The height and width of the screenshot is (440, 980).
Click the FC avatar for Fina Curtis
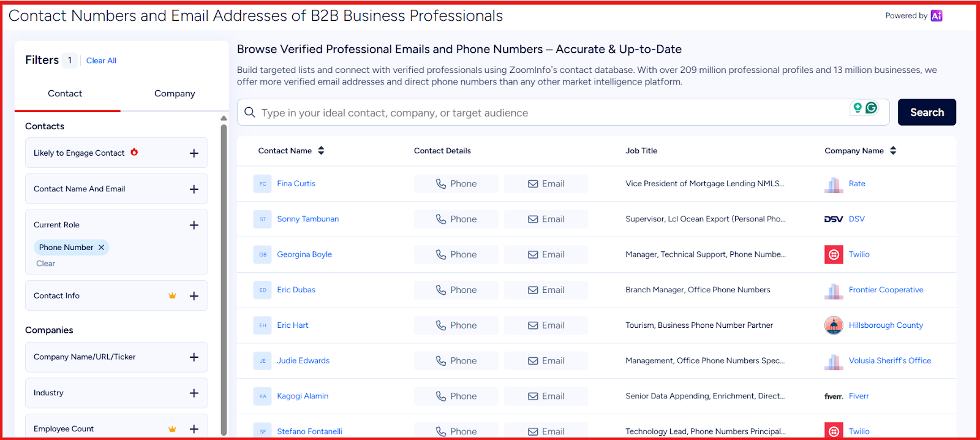click(263, 184)
